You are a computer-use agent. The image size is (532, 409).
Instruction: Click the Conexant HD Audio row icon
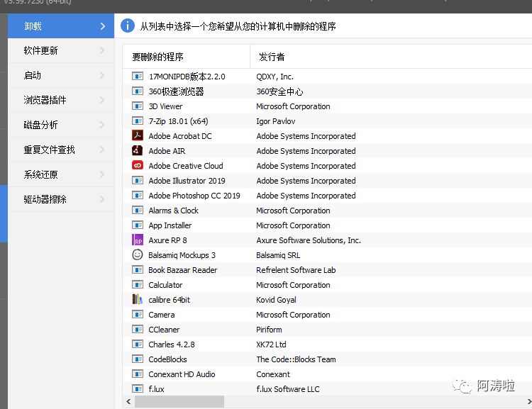point(138,374)
